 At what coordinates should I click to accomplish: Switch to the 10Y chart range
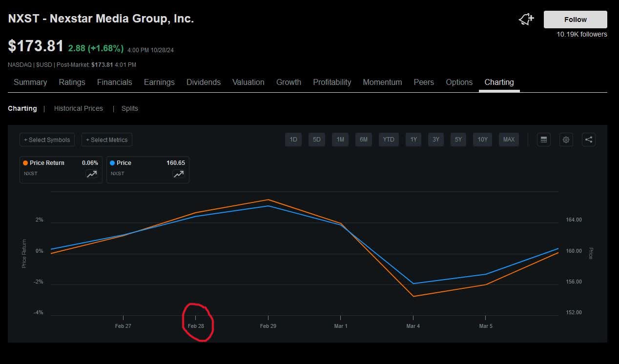(482, 140)
